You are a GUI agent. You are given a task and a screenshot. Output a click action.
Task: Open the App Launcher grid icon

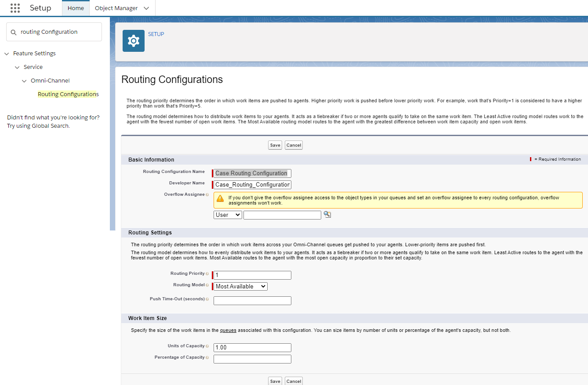pyautogui.click(x=15, y=7)
